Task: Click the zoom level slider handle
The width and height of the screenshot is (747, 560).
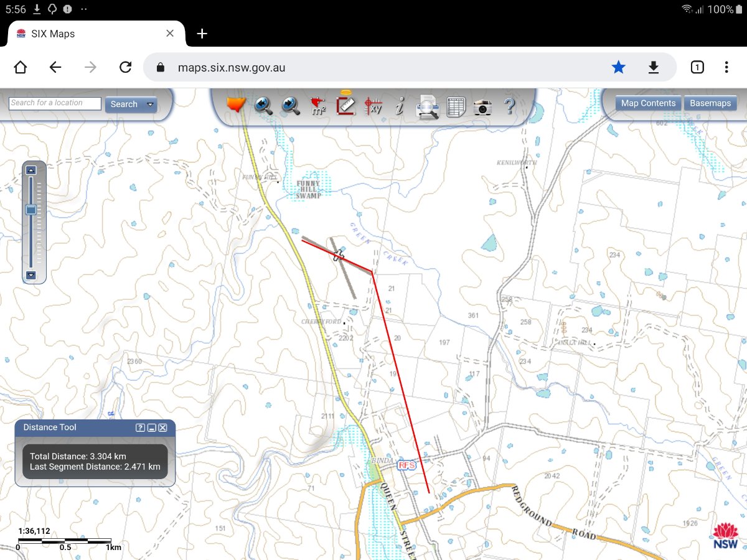Action: pyautogui.click(x=31, y=210)
